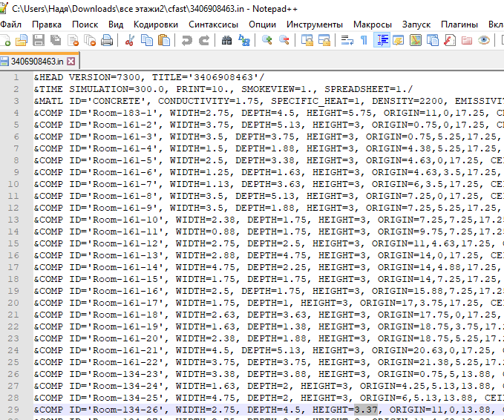The width and height of the screenshot is (504, 420).
Task: Open the Синтаксисы menu
Action: [214, 24]
